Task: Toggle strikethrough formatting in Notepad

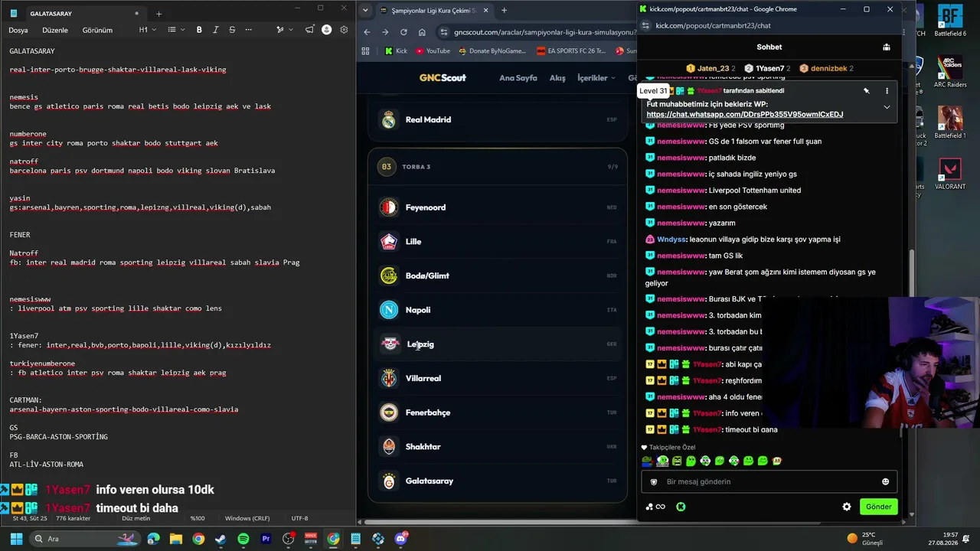Action: coord(231,30)
